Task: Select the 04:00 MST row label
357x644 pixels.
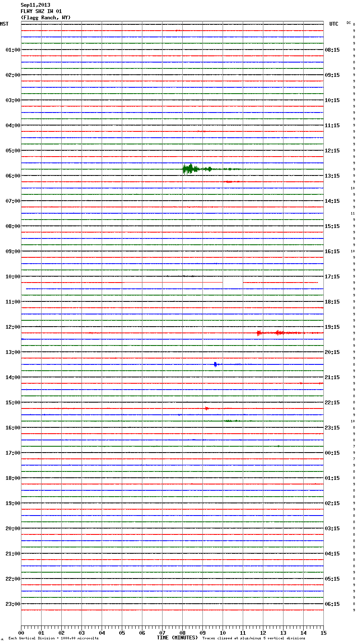Action: tap(13, 126)
